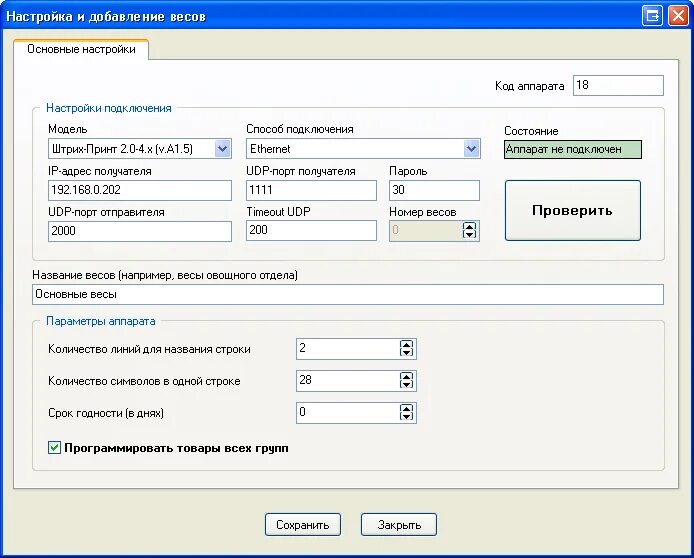Click the Код аппарата input field
694x558 pixels.
tap(618, 85)
